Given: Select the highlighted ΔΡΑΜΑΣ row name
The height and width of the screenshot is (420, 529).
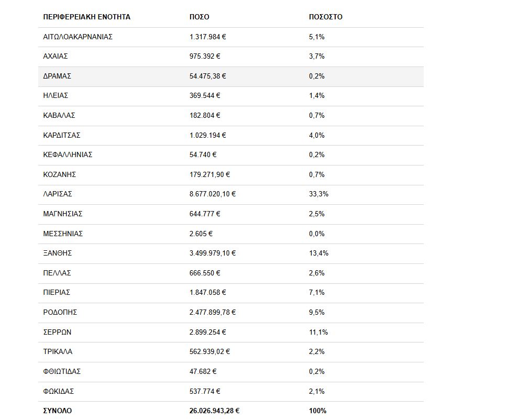Looking at the screenshot, I should (57, 76).
